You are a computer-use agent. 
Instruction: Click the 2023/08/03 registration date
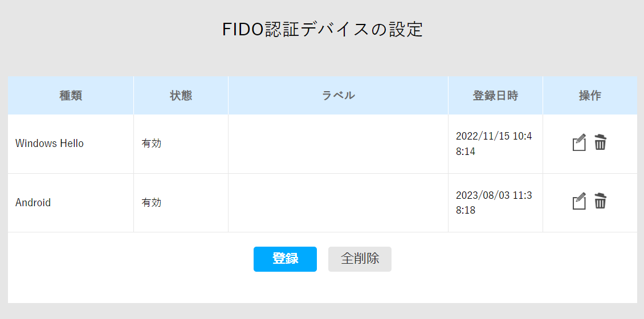(494, 203)
